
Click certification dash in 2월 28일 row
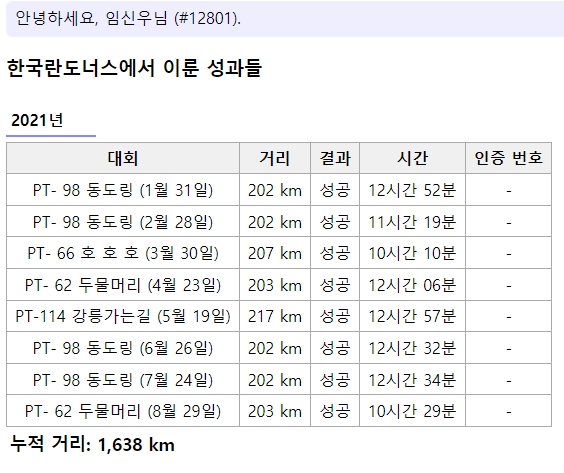(509, 223)
